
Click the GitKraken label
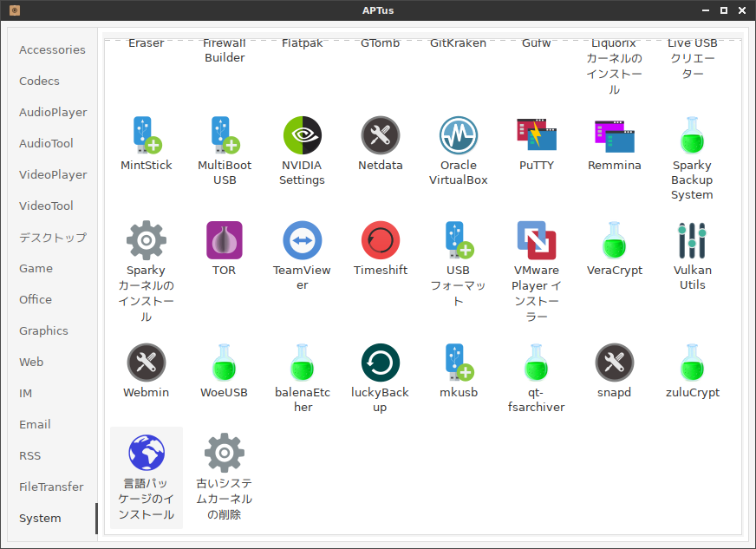458,43
